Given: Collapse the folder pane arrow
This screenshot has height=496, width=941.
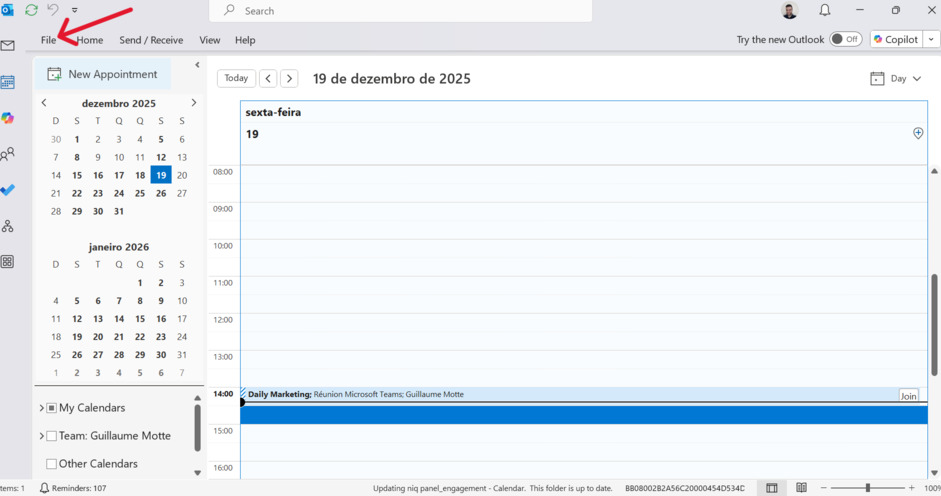Looking at the screenshot, I should coord(197,65).
